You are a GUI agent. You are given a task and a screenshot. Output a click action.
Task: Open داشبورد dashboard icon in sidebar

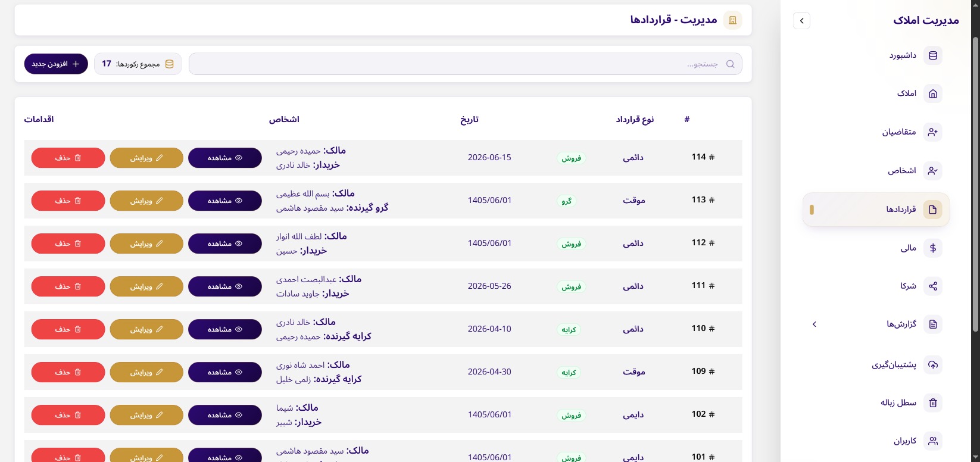coord(933,55)
